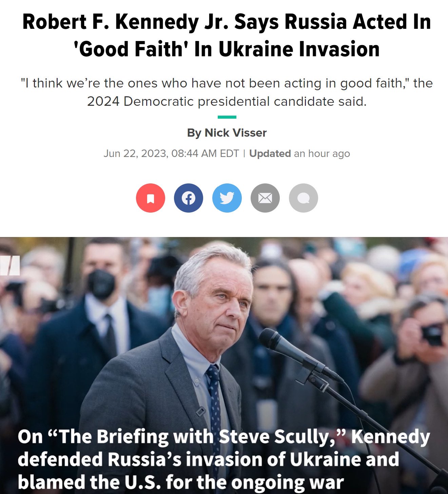Click the article subheadline quote text

pyautogui.click(x=227, y=92)
